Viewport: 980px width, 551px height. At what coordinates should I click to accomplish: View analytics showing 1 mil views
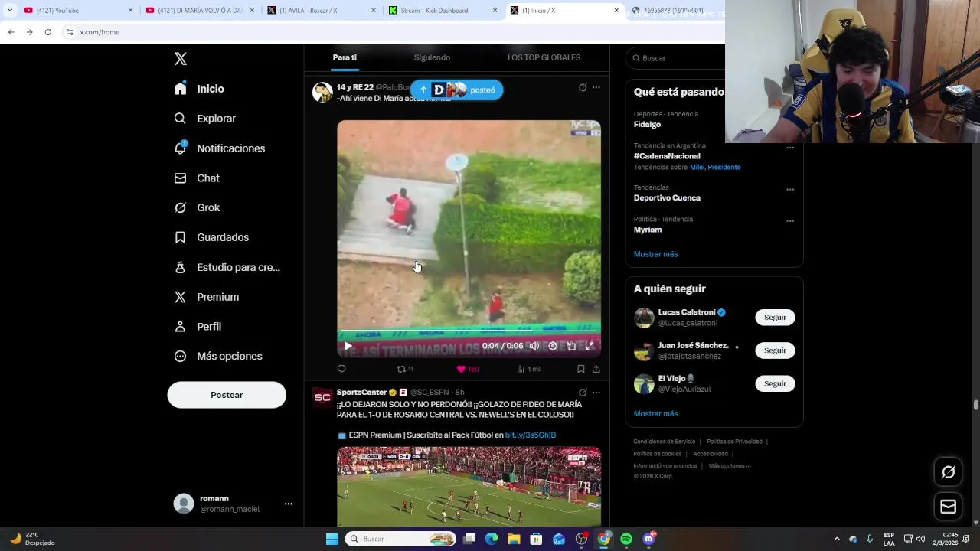point(529,369)
